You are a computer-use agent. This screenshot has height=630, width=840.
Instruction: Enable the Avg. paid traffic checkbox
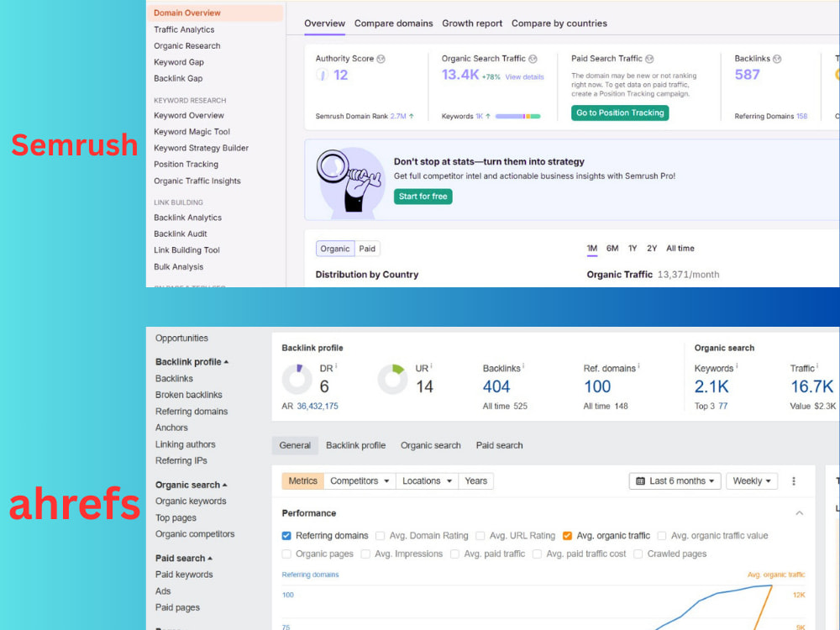coord(454,554)
